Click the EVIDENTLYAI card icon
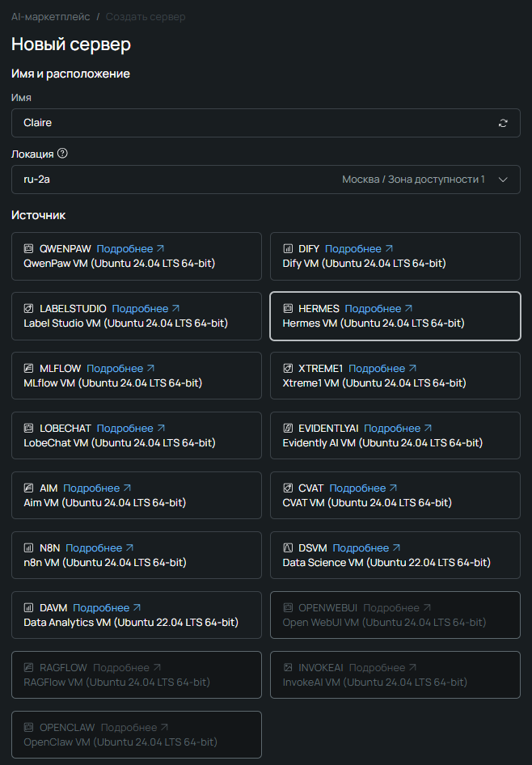Image resolution: width=532 pixels, height=765 pixels. coord(288,429)
